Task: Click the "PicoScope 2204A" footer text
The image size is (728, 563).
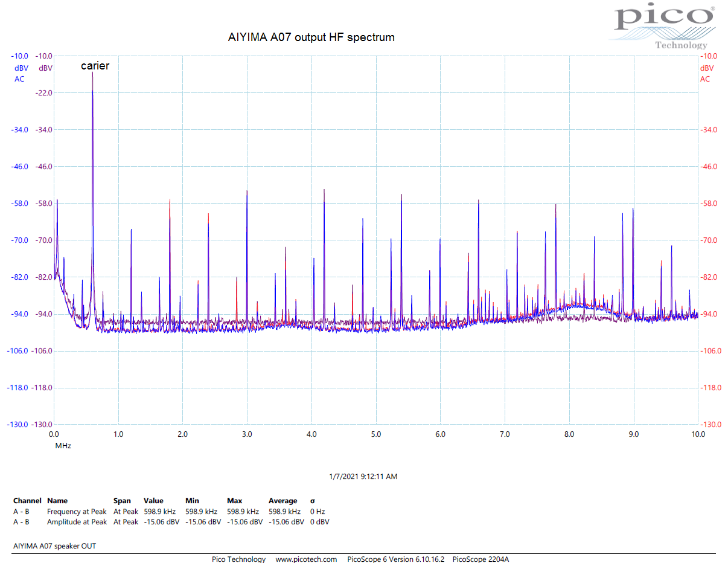Action: pos(481,559)
